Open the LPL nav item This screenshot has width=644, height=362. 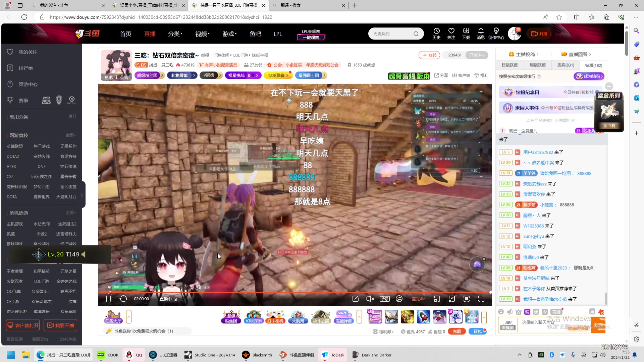(x=278, y=34)
